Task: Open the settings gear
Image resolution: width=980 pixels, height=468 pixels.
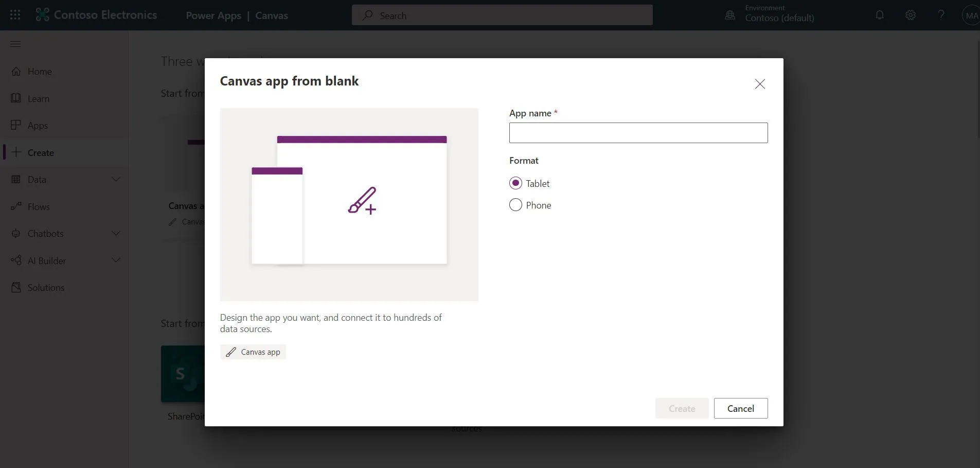Action: point(910,15)
